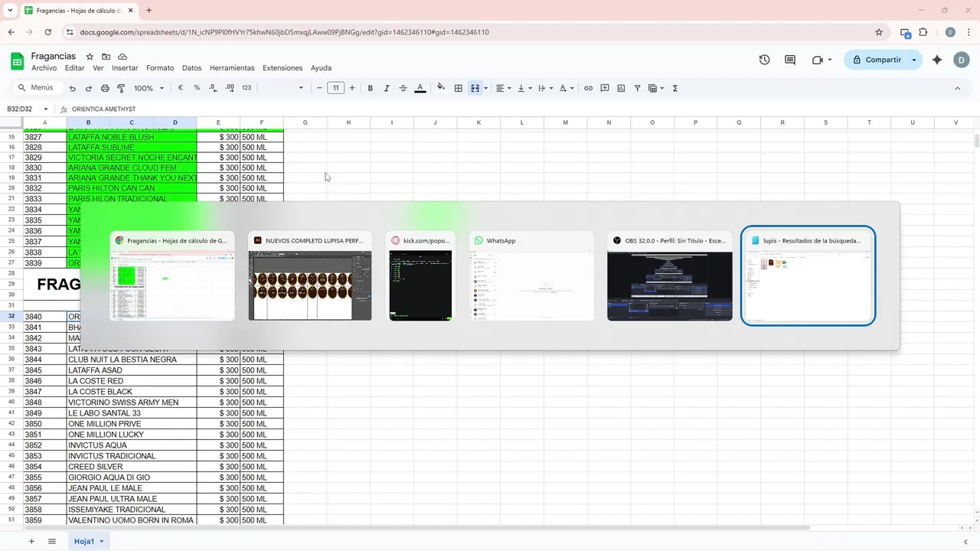
Task: Open the text color picker
Action: [420, 88]
